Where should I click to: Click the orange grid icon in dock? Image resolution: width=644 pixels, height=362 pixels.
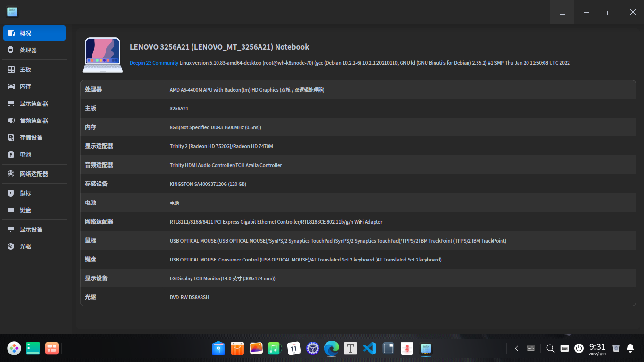51,348
